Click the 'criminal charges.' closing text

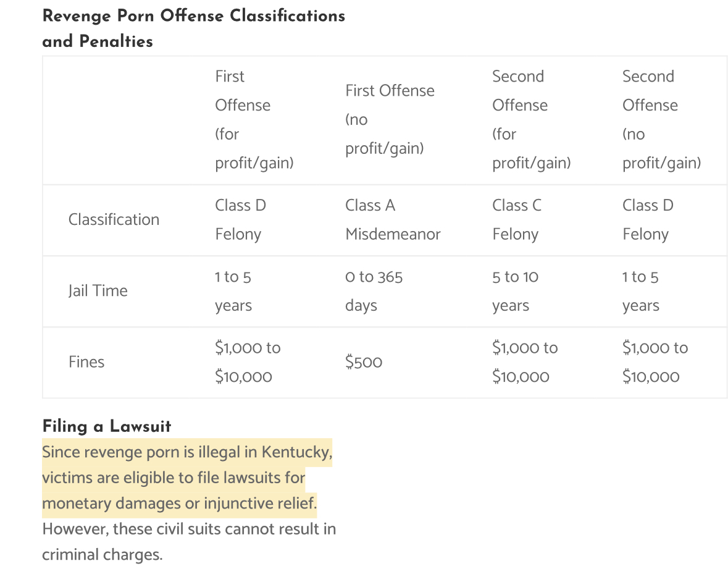(102, 555)
